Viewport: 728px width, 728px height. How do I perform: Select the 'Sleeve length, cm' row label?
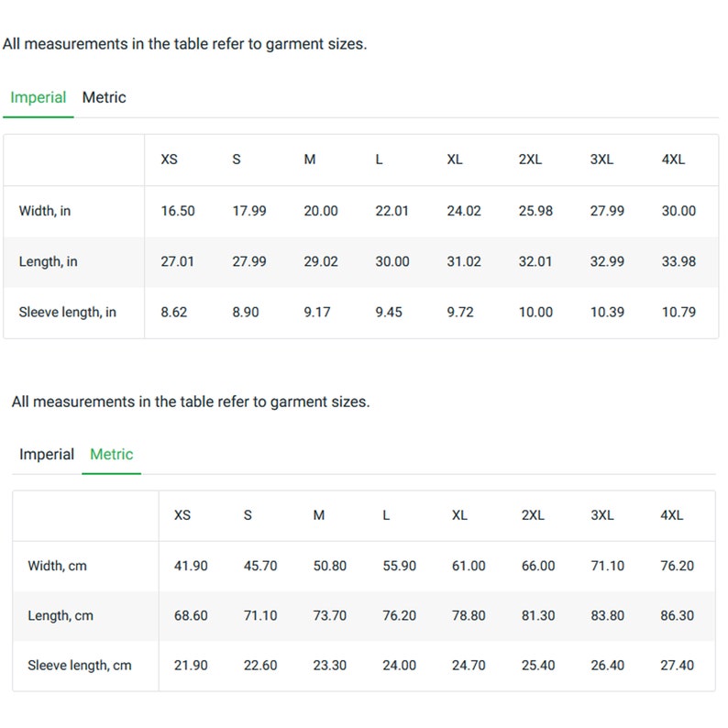point(80,666)
